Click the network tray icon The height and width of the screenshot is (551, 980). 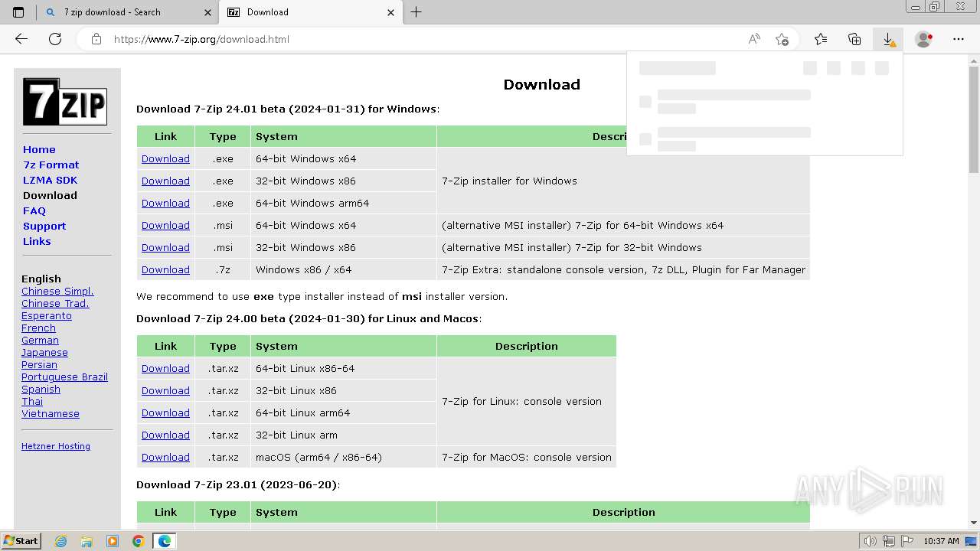coord(889,541)
